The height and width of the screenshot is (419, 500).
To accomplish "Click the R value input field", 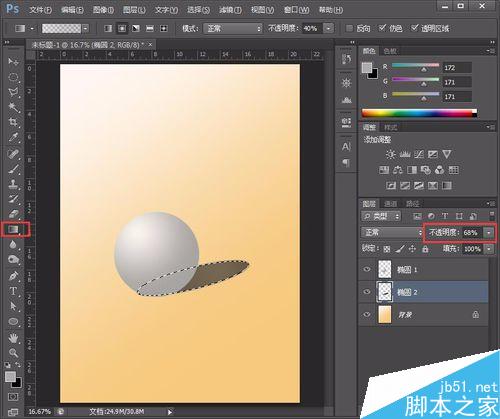I will pos(457,68).
